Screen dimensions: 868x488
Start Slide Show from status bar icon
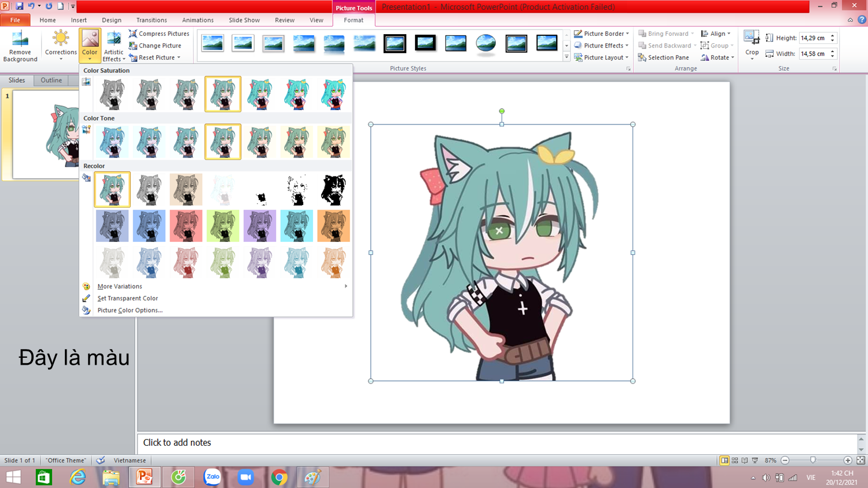pos(755,460)
